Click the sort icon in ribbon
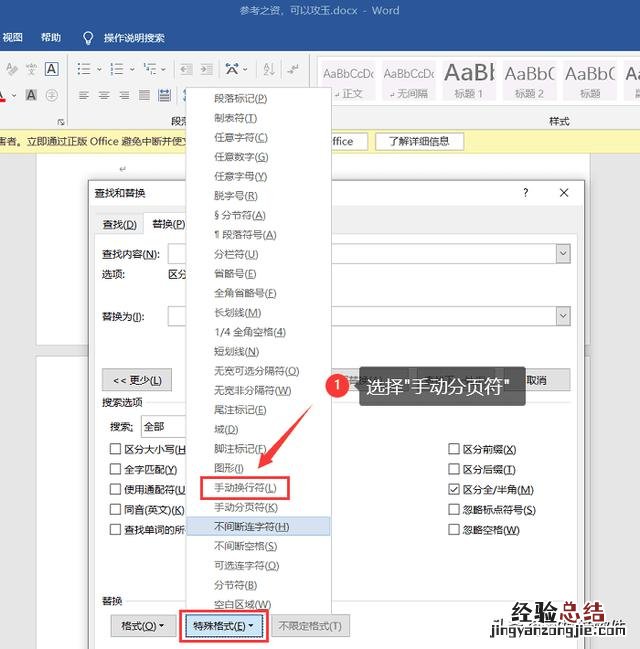640x649 pixels. click(x=267, y=69)
